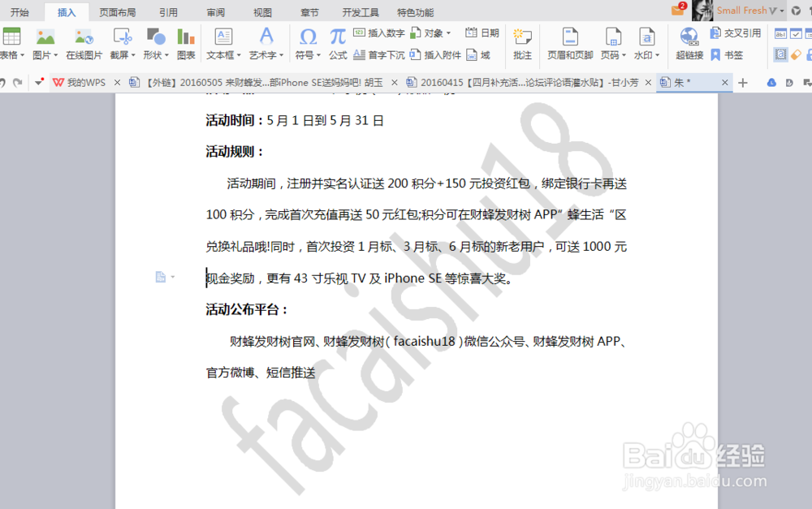This screenshot has height=509, width=812.
Task: Switch to the 章节 ribbon tab
Action: [x=309, y=12]
